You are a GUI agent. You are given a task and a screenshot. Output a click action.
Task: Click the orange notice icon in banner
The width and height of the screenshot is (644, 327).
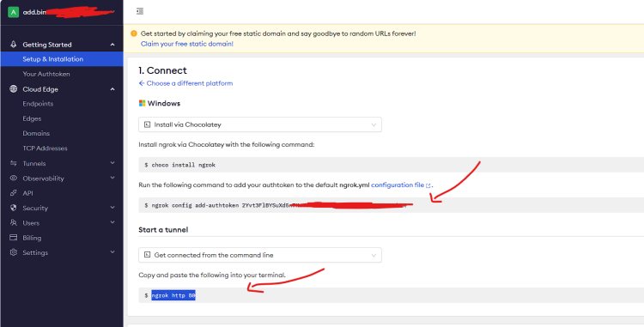133,33
